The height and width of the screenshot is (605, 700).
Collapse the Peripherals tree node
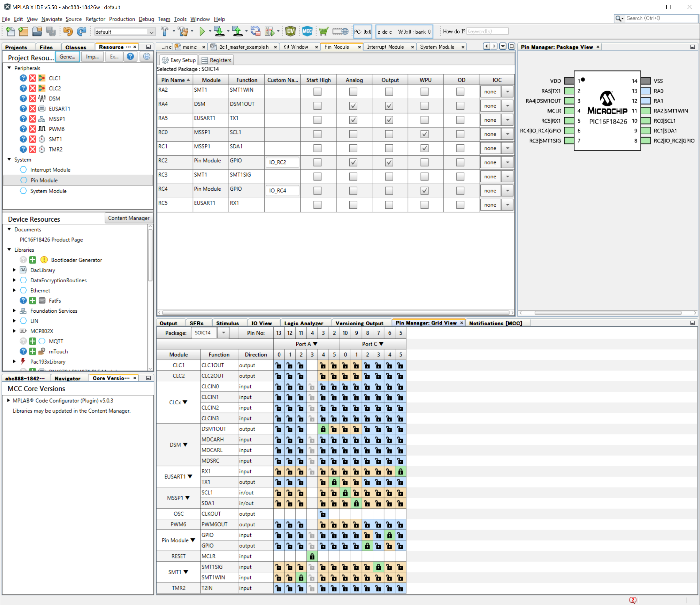pyautogui.click(x=9, y=68)
